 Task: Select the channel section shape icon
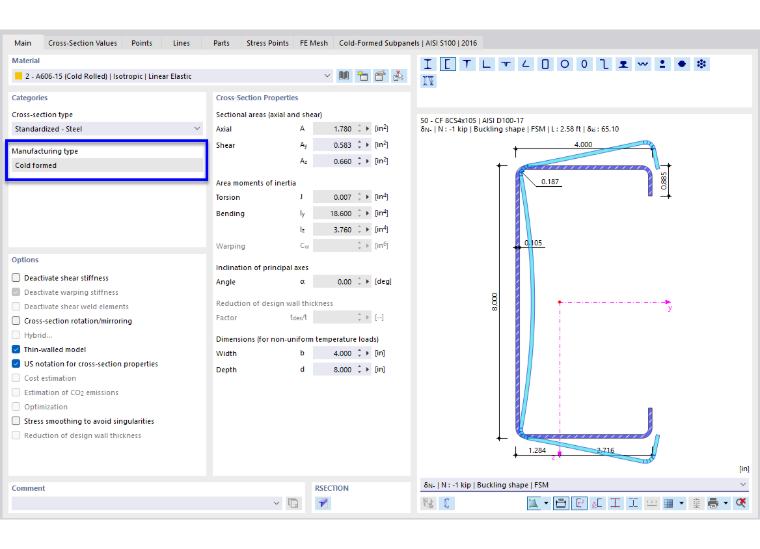click(447, 64)
